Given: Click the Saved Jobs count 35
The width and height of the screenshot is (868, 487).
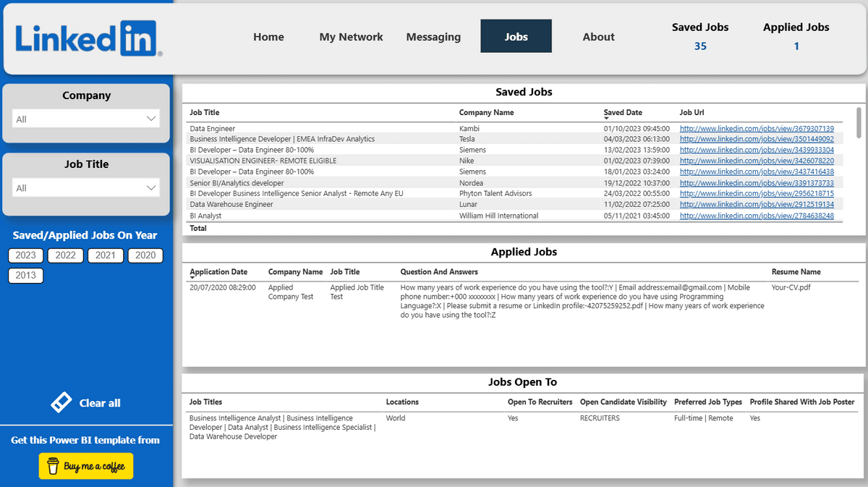Looking at the screenshot, I should [700, 46].
